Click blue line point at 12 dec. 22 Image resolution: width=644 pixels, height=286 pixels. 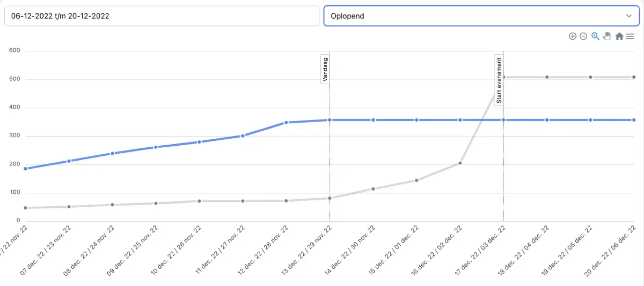pos(286,123)
